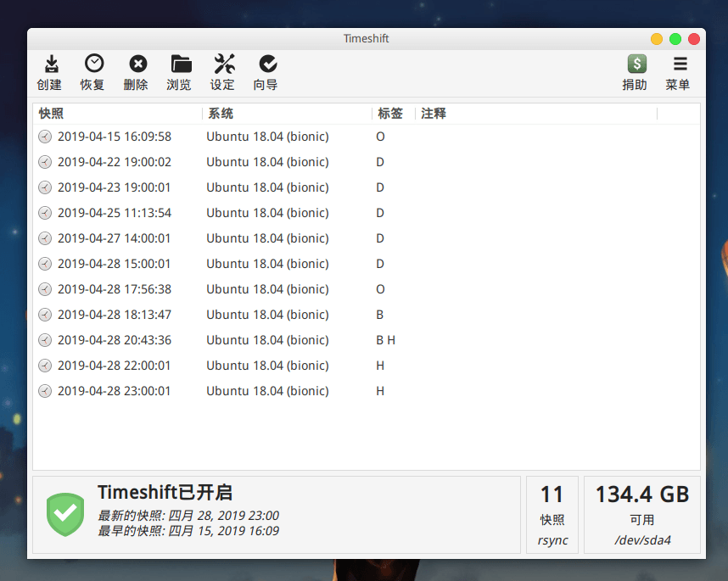Click the 创建 (Create) snapshot icon
The width and height of the screenshot is (728, 581).
tap(51, 64)
